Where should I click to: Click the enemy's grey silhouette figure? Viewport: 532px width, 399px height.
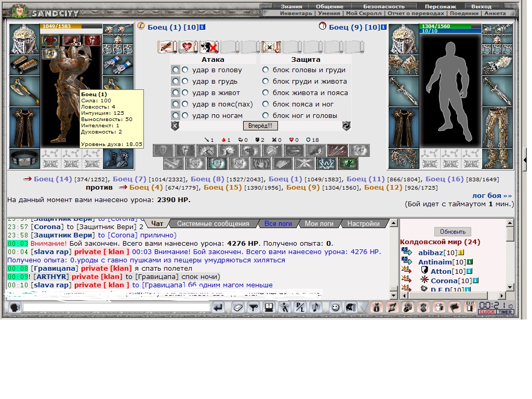coord(450,90)
